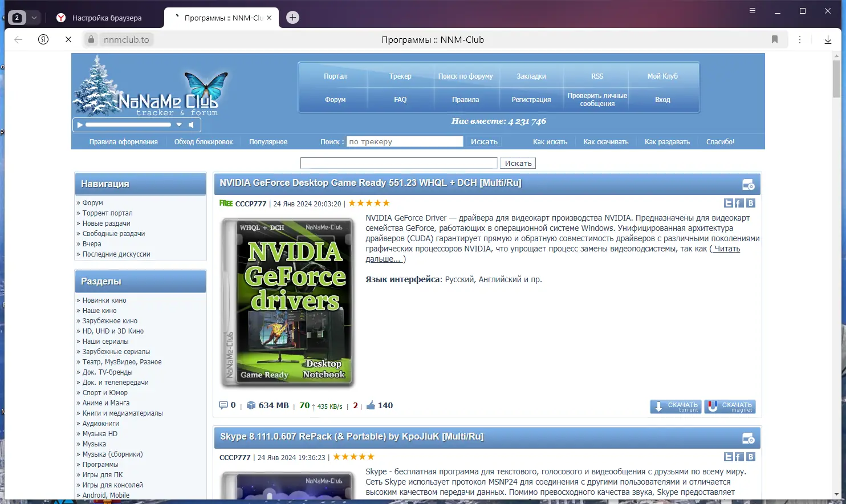Focus the wide search field below header

pyautogui.click(x=399, y=163)
